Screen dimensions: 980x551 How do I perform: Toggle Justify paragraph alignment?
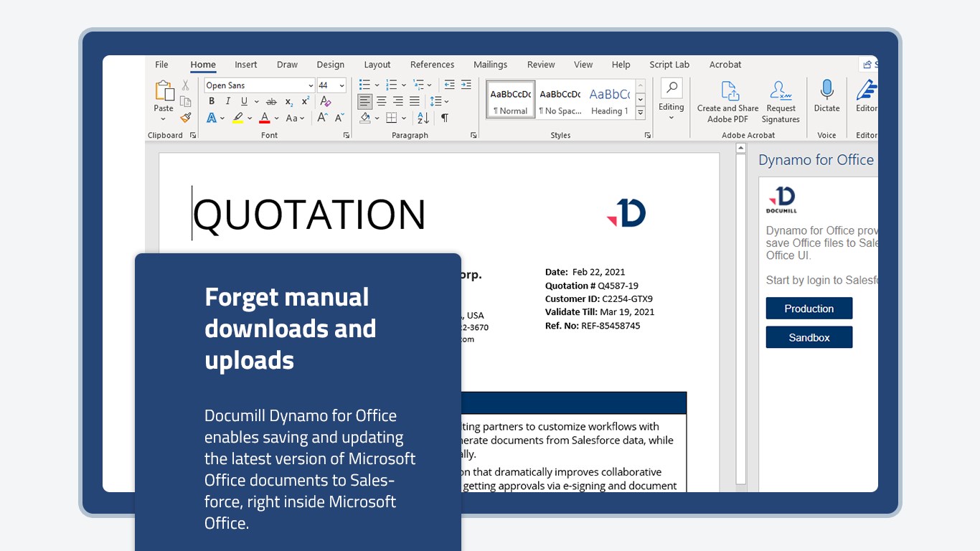tap(415, 101)
